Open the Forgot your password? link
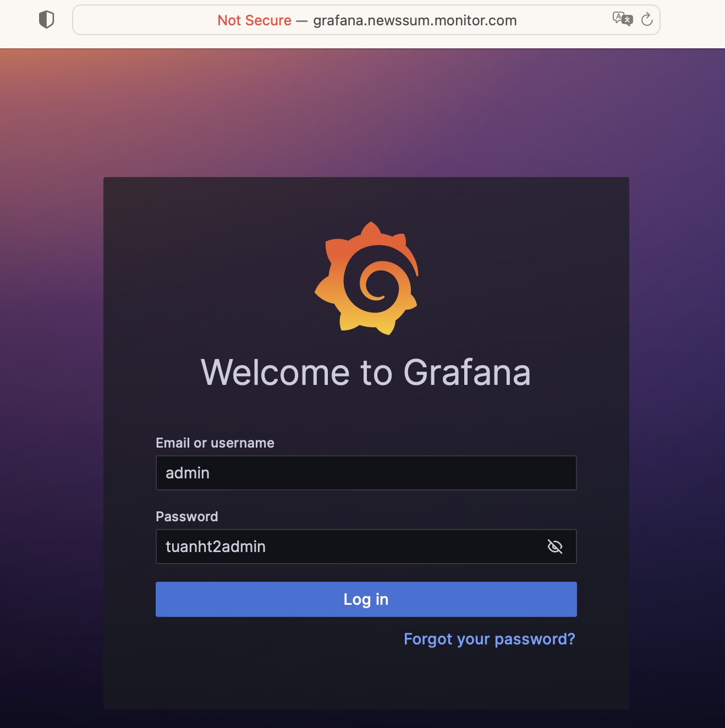The width and height of the screenshot is (725, 728). (490, 639)
